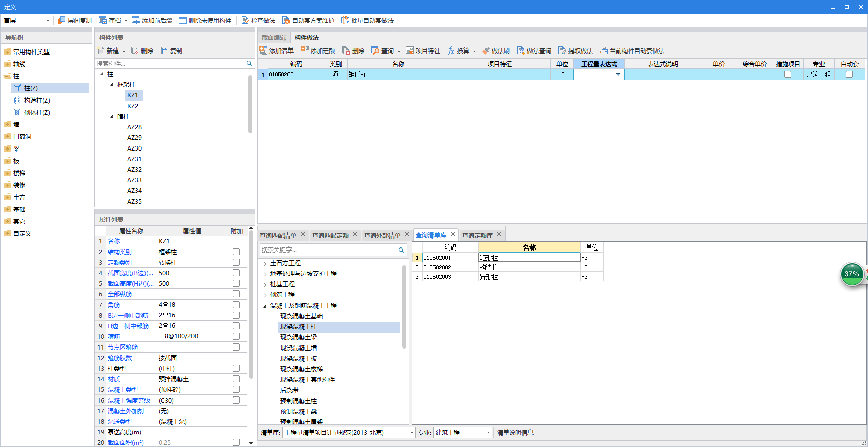The image size is (868, 447).
Task: Select 砌体柱(Z) in navigation tree
Action: pos(37,112)
